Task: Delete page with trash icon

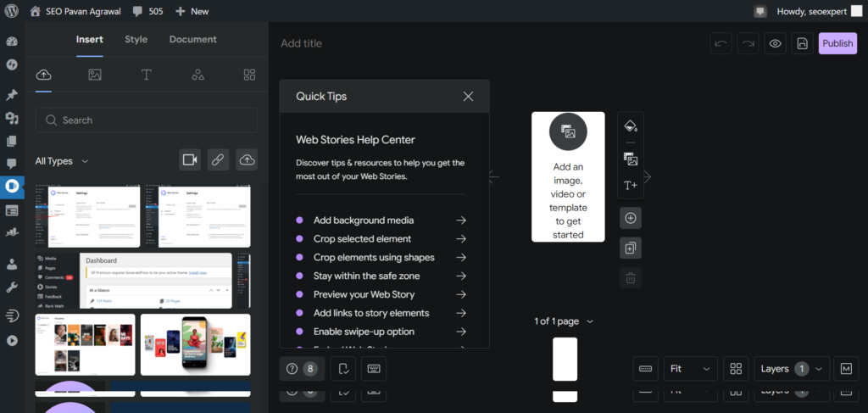Action: [x=631, y=278]
